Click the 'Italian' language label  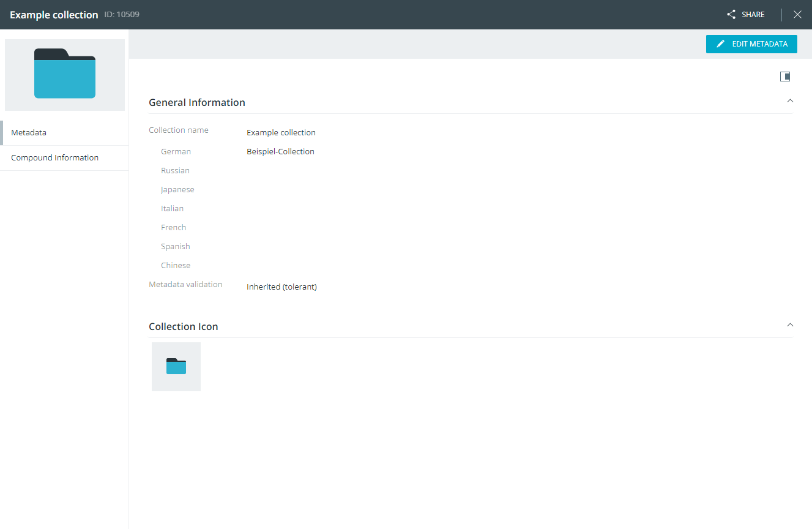pos(173,209)
